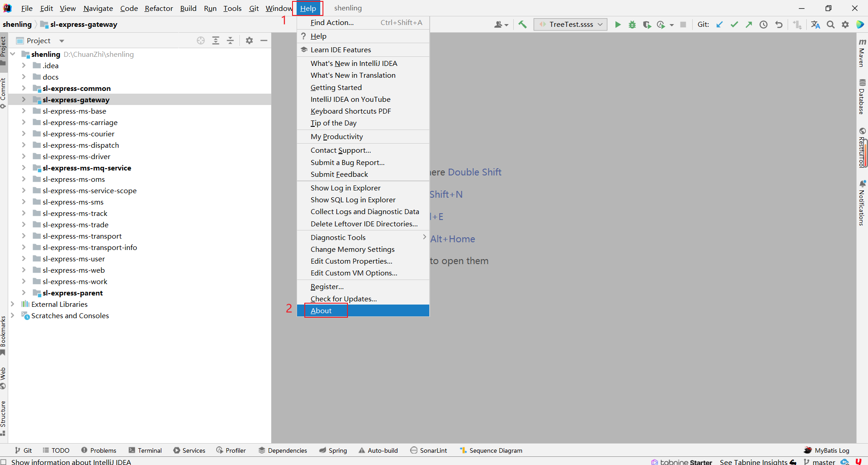Commit changes with the Git checkmark icon

pos(734,25)
